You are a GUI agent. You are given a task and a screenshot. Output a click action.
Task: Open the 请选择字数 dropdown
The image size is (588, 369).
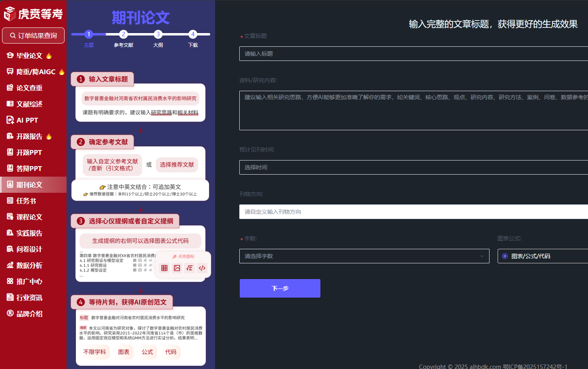tap(364, 256)
